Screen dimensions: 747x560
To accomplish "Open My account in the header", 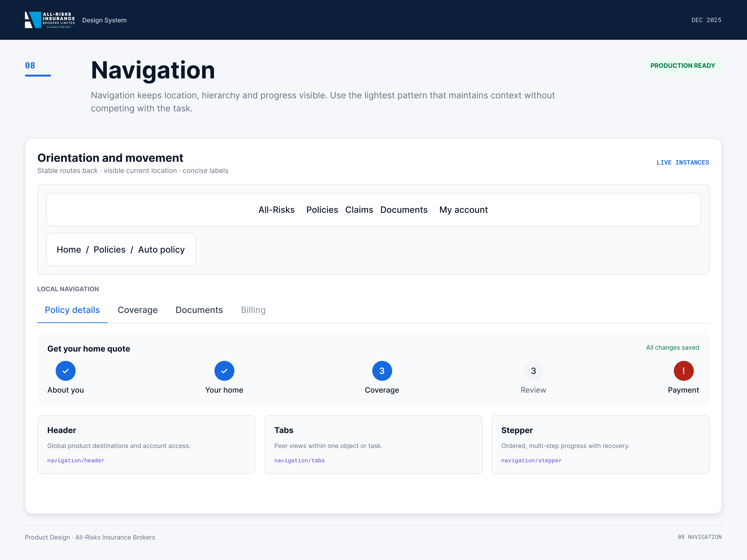I will tap(463, 210).
